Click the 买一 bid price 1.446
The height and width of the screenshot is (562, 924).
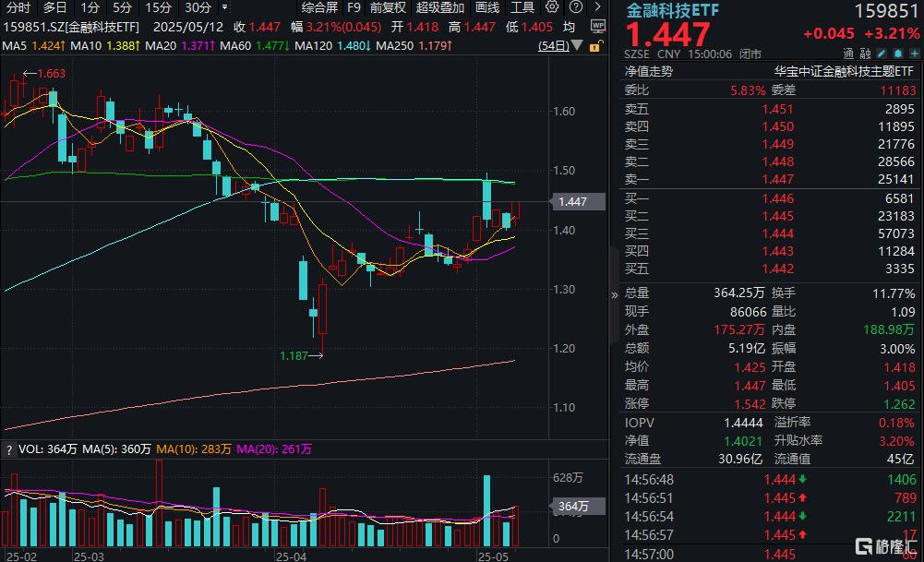click(777, 198)
